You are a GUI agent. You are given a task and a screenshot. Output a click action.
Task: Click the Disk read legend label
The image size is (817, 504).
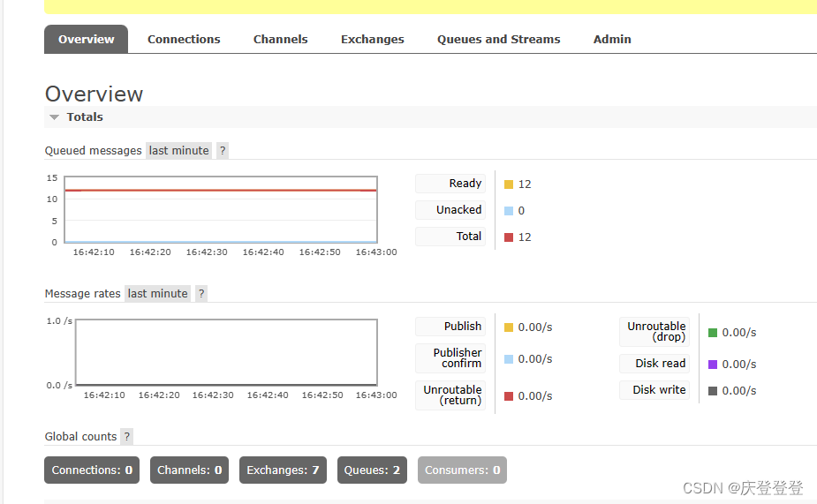[x=654, y=364]
